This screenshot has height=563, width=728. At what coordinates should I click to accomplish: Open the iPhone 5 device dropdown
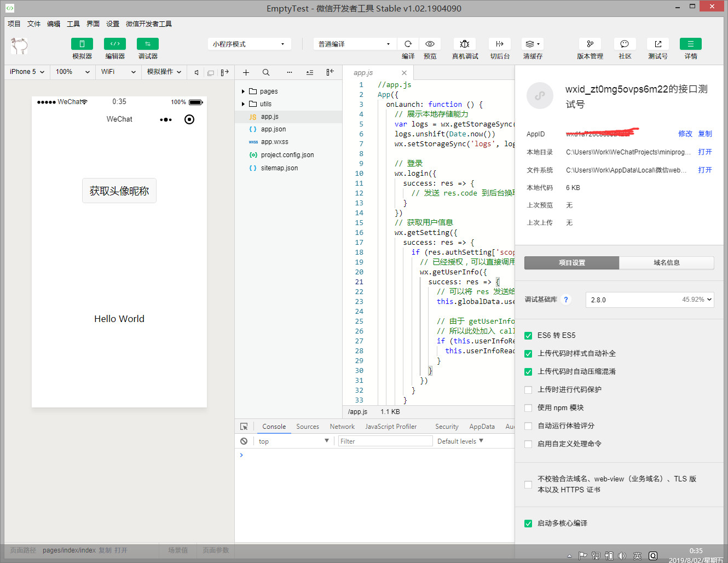27,72
